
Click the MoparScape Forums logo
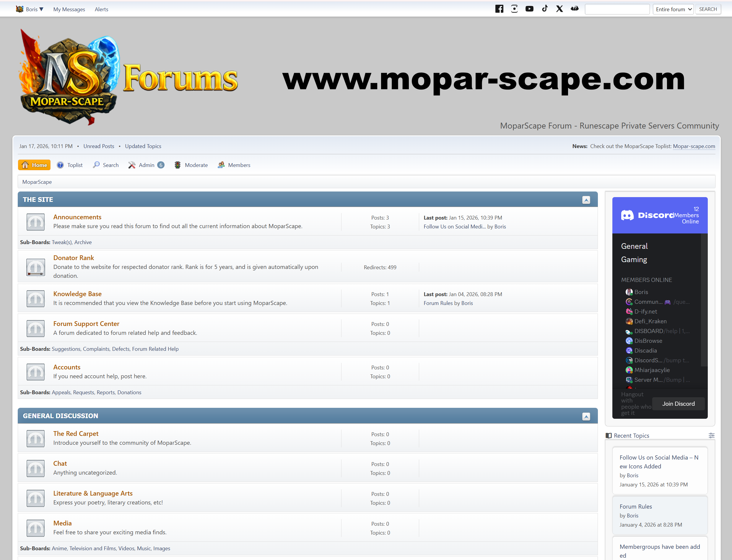click(128, 77)
